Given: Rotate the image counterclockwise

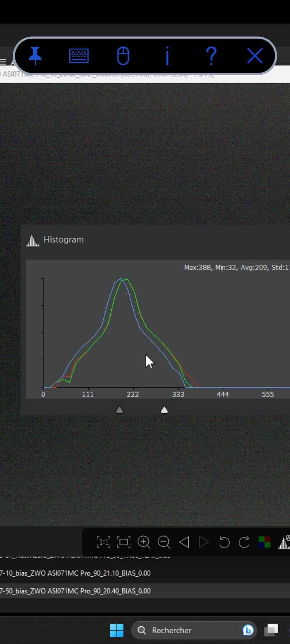Looking at the screenshot, I should pos(224,542).
